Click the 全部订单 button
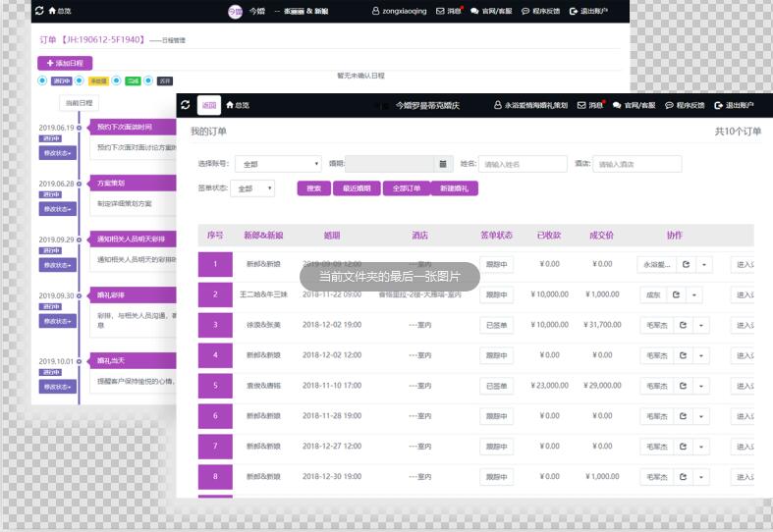773x532 pixels. pos(407,188)
